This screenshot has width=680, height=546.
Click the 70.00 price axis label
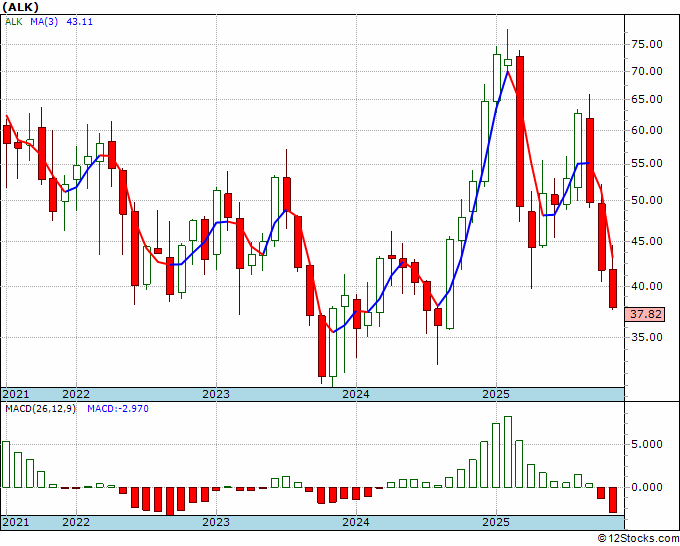pos(647,72)
